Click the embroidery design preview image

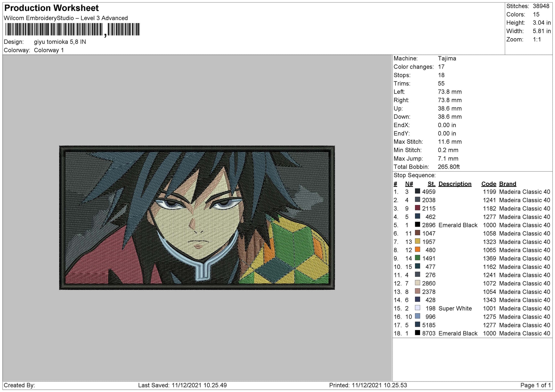coord(197,218)
